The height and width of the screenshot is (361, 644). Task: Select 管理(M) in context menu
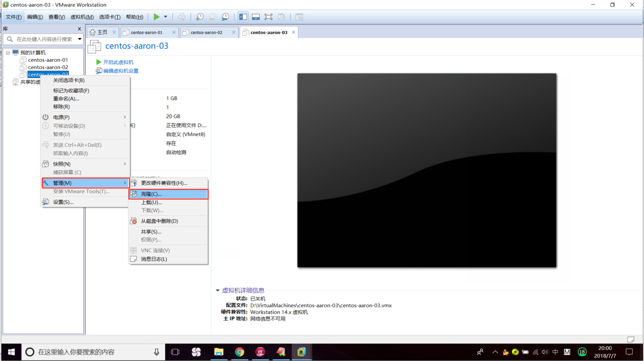pos(85,183)
